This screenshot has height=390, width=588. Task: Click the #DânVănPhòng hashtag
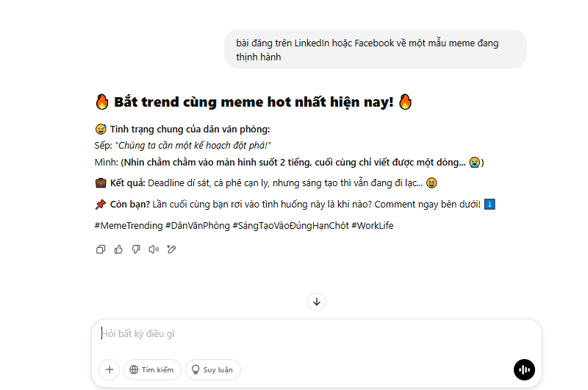(x=198, y=226)
